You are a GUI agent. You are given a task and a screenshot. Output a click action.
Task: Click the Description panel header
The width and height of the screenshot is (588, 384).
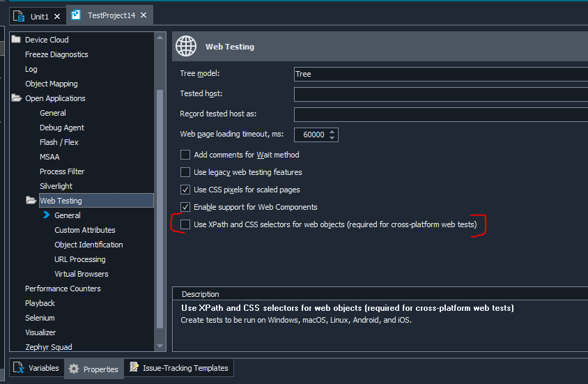pos(380,294)
